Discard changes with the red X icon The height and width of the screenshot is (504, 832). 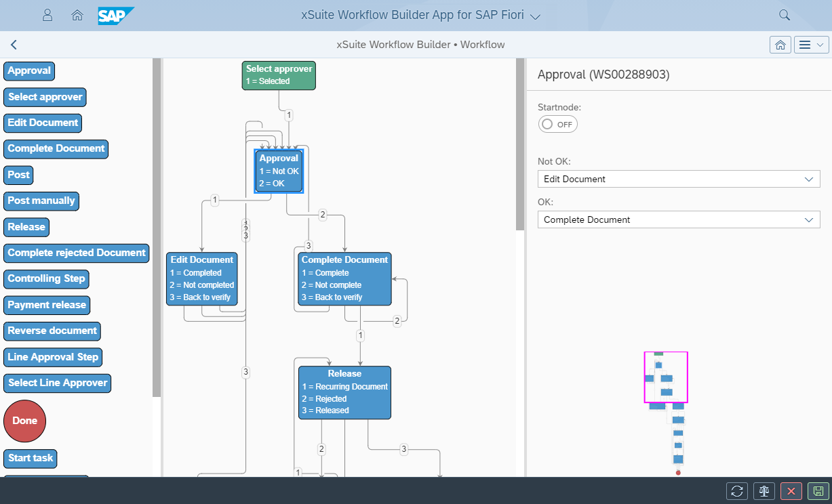(791, 491)
